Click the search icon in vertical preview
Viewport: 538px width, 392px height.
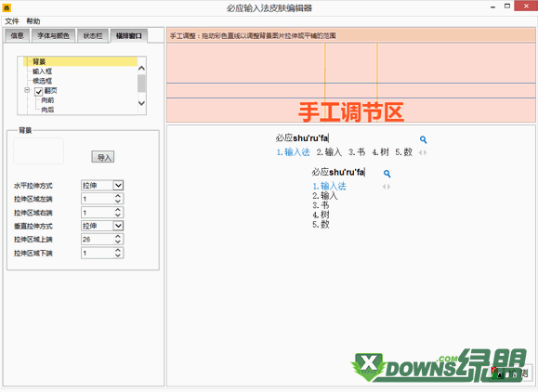[x=387, y=174]
